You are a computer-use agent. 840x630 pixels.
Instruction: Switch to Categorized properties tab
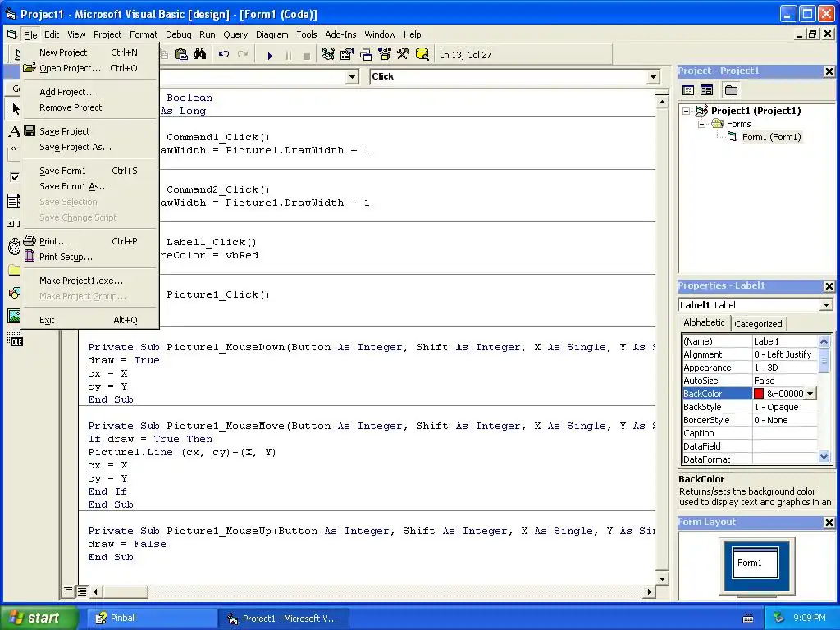758,323
